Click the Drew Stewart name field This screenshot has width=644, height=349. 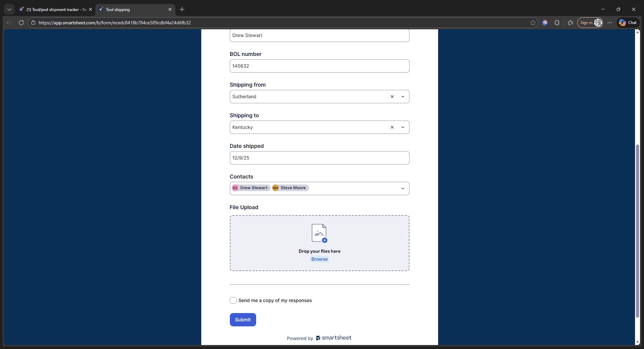(x=319, y=35)
